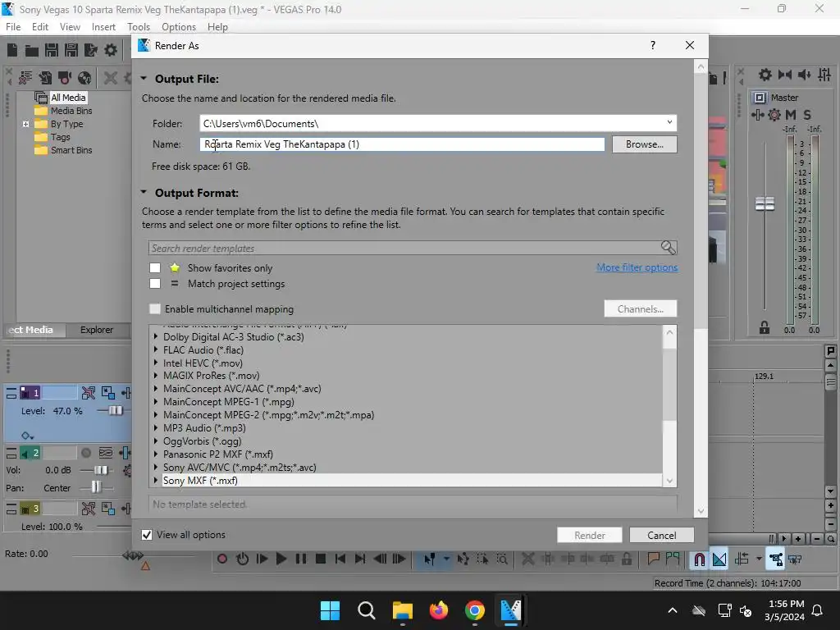Collapse the Output File section
Viewport: 840px width, 630px height.
[144, 78]
